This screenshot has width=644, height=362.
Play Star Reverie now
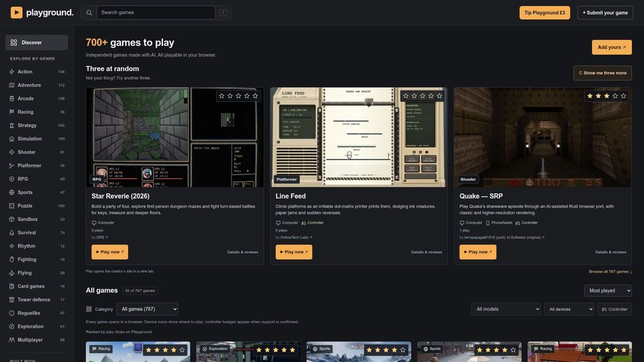tap(109, 252)
